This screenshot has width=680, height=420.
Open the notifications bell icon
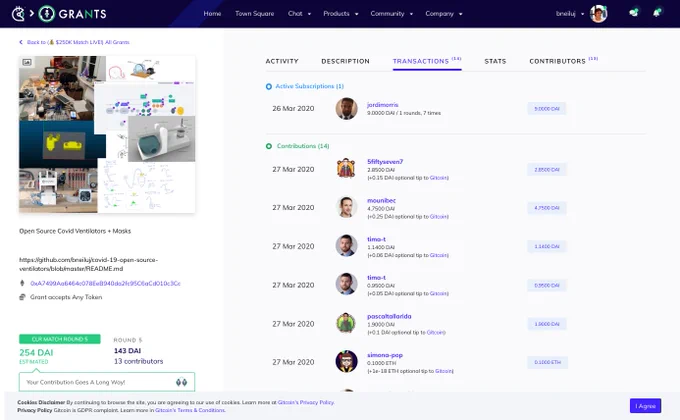click(657, 13)
